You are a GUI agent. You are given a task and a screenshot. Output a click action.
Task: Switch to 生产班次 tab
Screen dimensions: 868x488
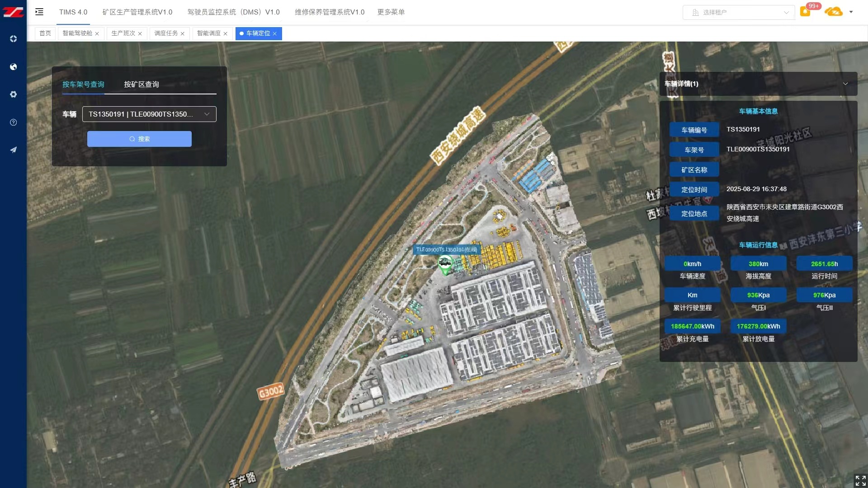pos(123,33)
